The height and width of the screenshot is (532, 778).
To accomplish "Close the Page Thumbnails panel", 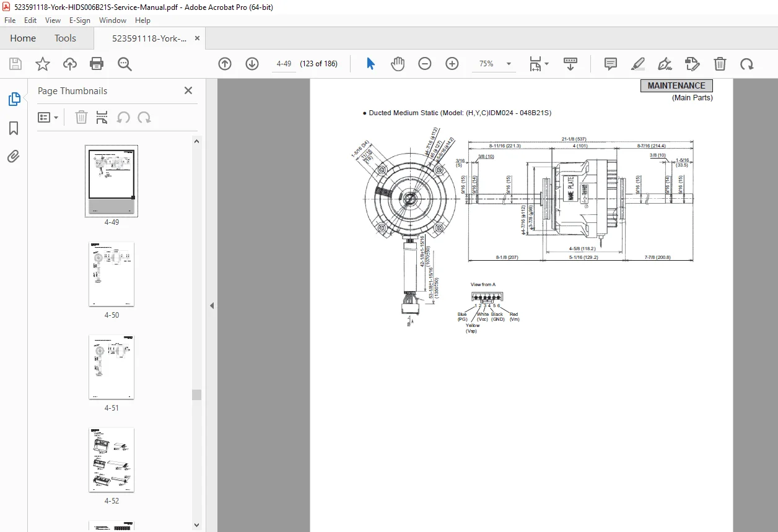I will (x=188, y=90).
